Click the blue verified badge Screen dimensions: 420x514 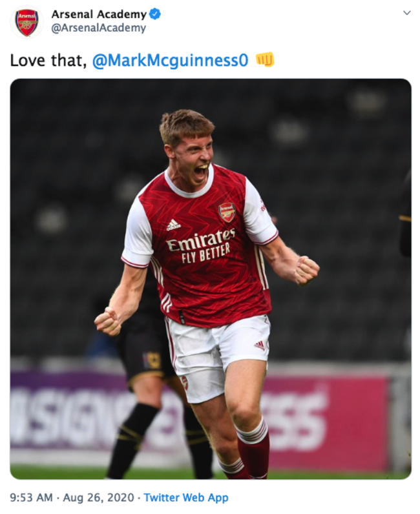(155, 14)
